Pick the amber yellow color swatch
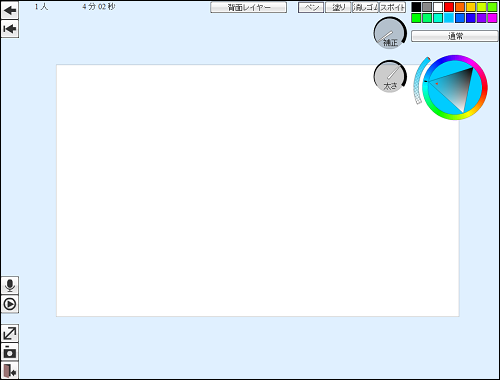 click(471, 7)
